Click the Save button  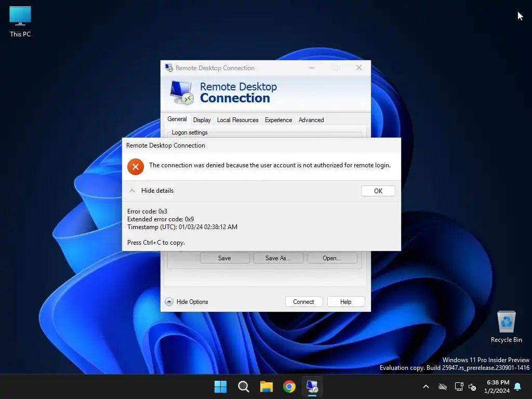coord(224,258)
